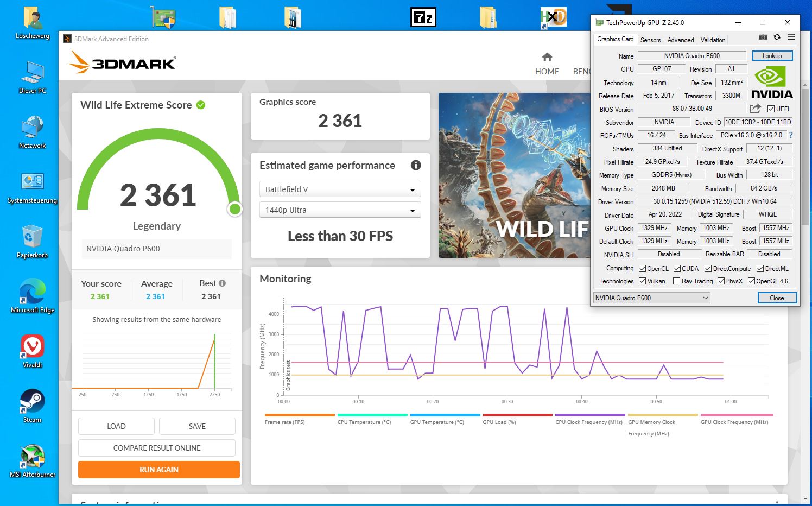Toggle the DirectCompute checkbox
812x506 pixels.
(708, 269)
